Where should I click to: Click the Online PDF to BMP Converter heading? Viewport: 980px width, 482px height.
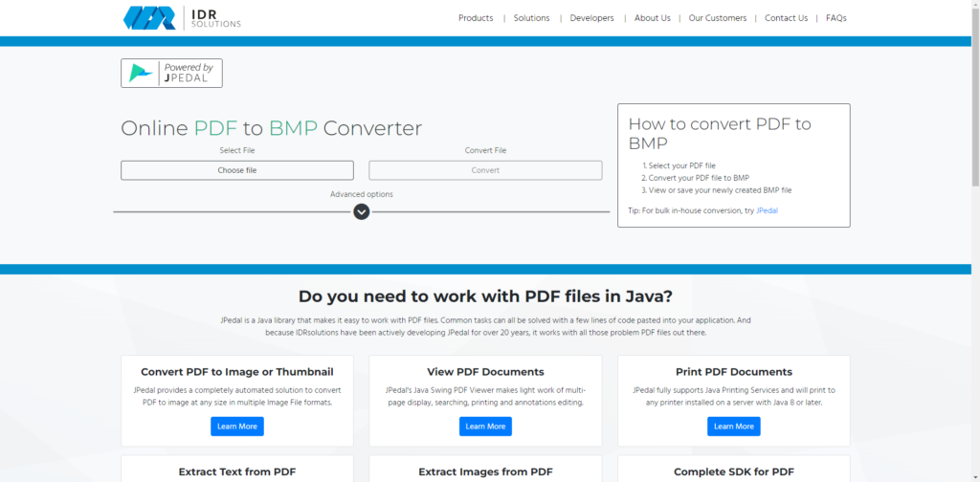[x=271, y=128]
